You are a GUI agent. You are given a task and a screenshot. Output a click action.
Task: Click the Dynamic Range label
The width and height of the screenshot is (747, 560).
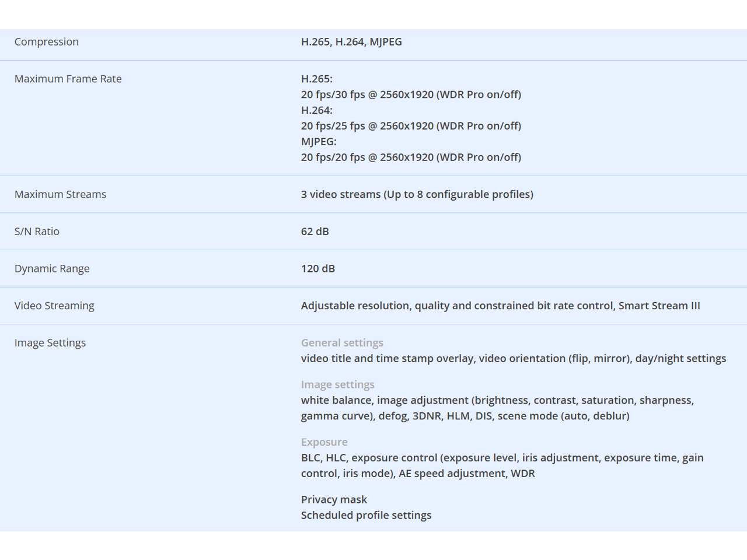[x=52, y=269]
